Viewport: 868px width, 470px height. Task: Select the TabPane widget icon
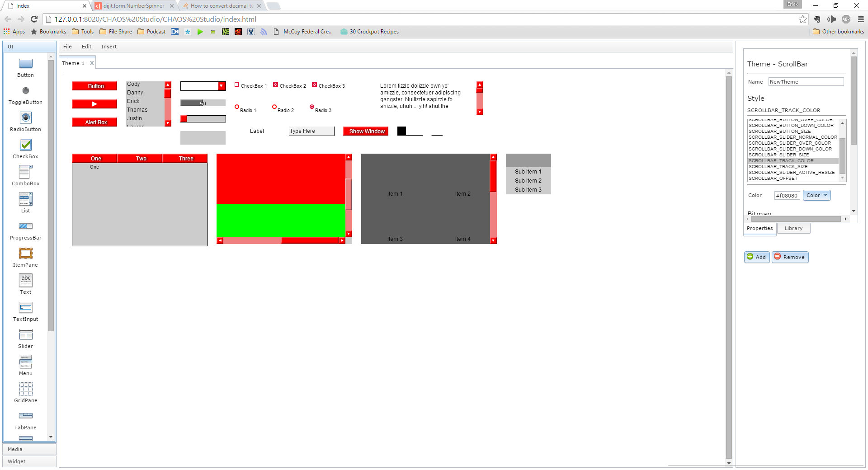tap(25, 416)
